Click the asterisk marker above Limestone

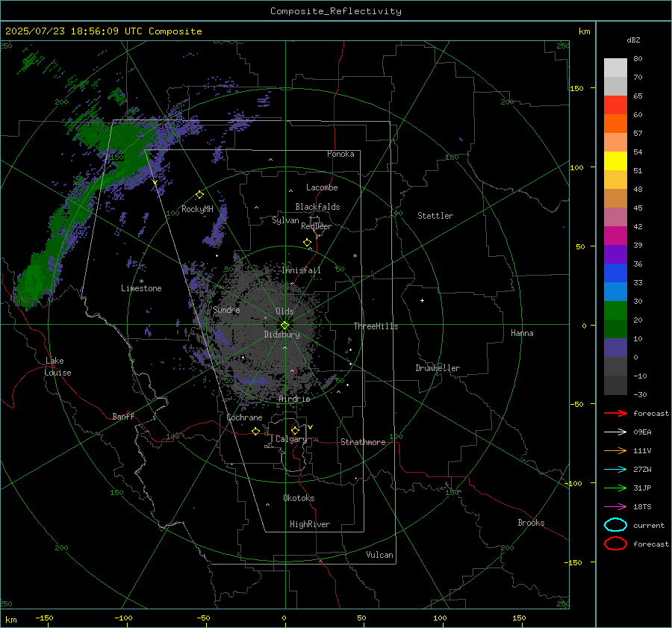pos(141,282)
